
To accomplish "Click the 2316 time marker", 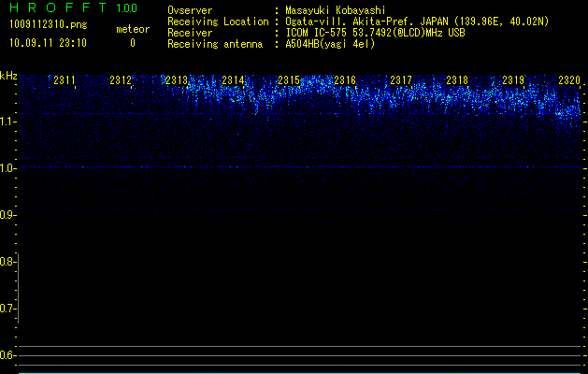I will pyautogui.click(x=345, y=80).
